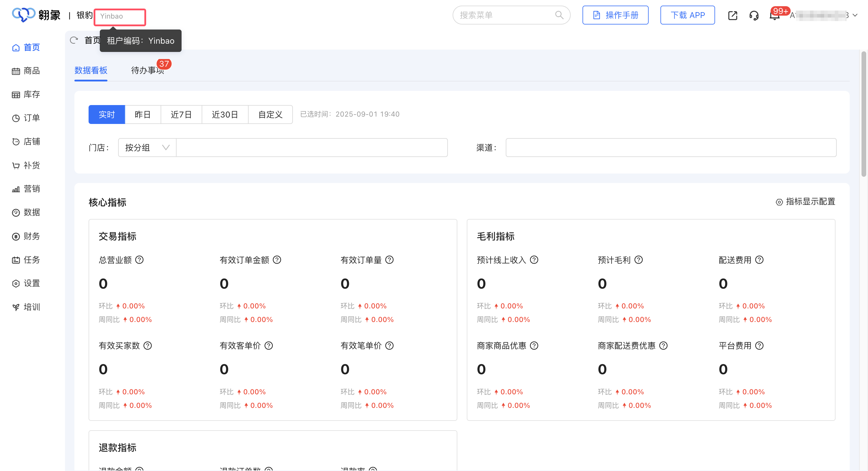Open the headset customer service icon
The height and width of the screenshot is (471, 868).
pos(754,16)
